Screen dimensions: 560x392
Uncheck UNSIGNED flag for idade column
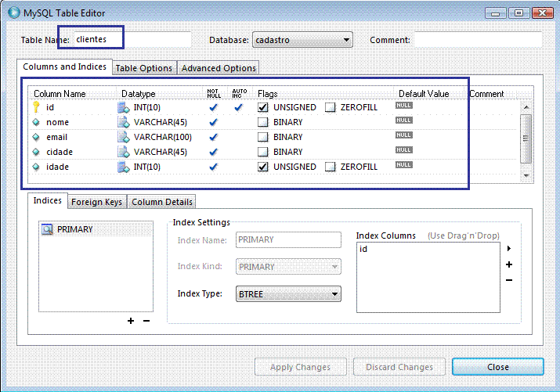(x=263, y=167)
